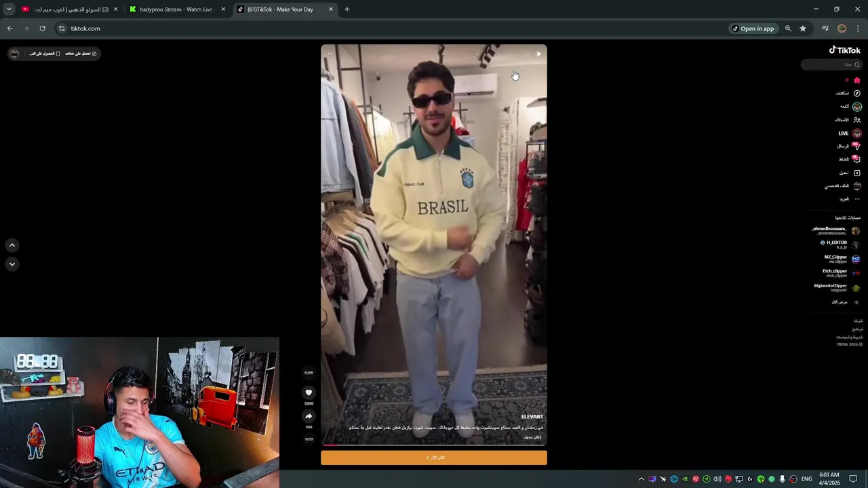Open _ahmedhossaam_ followed account
Image resolution: width=868 pixels, height=488 pixels.
pos(835,230)
